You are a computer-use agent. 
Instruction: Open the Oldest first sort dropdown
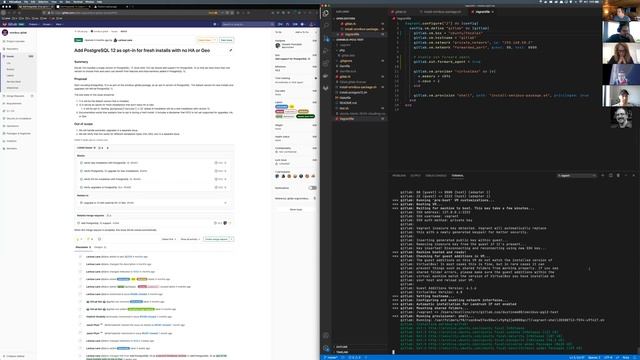[169, 239]
